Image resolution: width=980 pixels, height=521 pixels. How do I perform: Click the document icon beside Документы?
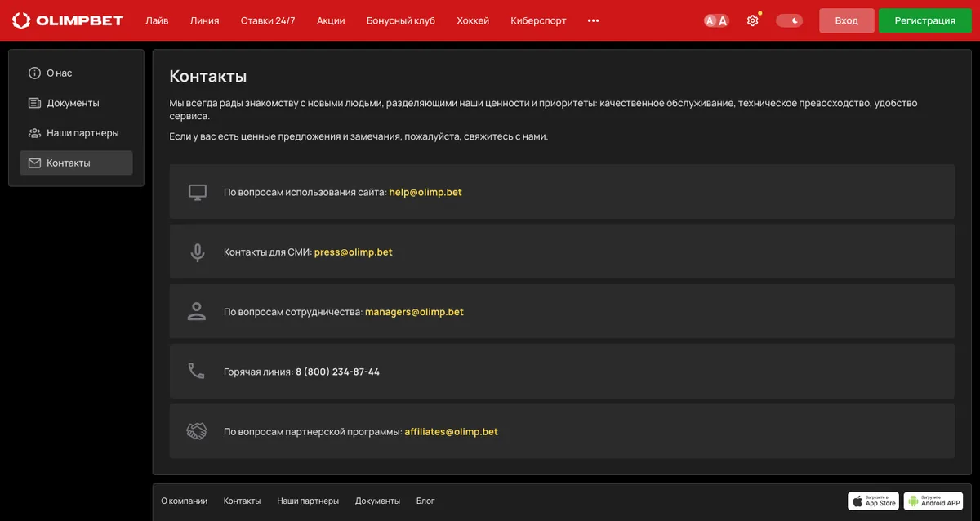point(34,103)
